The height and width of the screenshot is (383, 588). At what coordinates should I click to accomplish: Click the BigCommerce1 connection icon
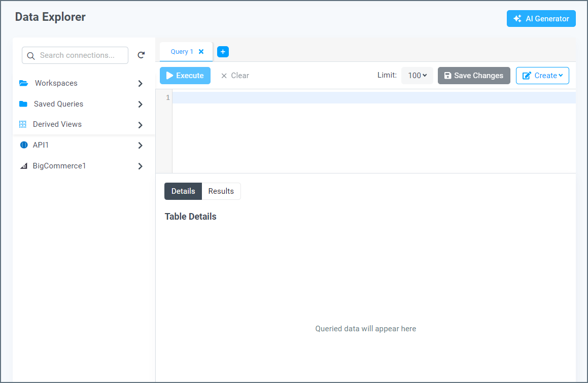[x=24, y=166]
